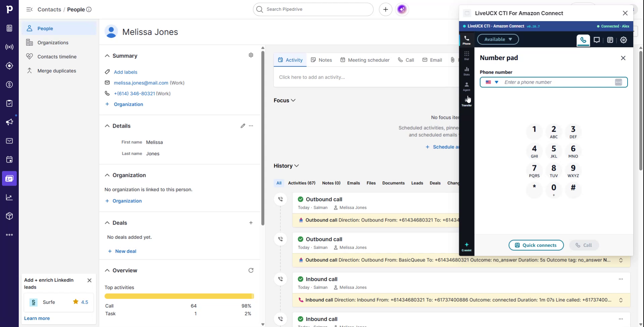Expand the Focus dropdown
Viewport: 644px width, 327px height.
point(285,100)
